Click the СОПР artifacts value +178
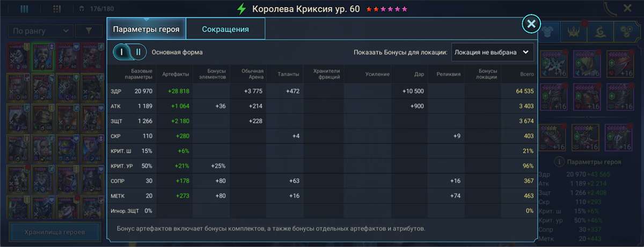This screenshot has height=247, width=644. pos(183,181)
